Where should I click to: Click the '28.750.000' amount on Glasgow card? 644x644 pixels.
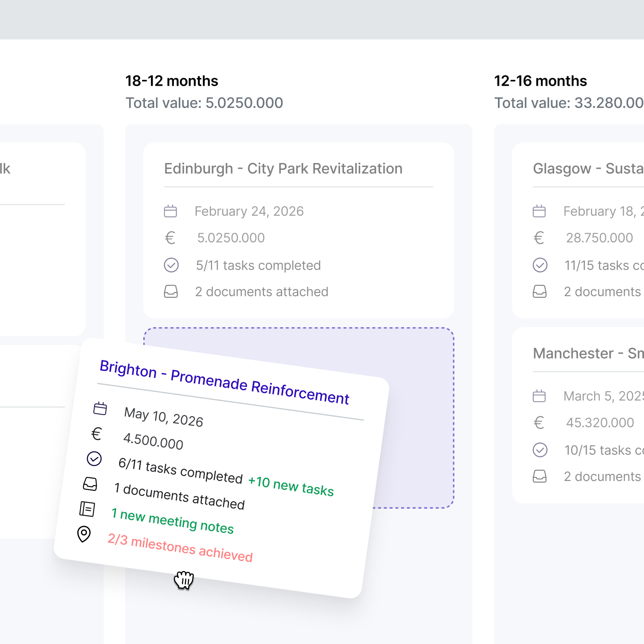[x=600, y=238]
